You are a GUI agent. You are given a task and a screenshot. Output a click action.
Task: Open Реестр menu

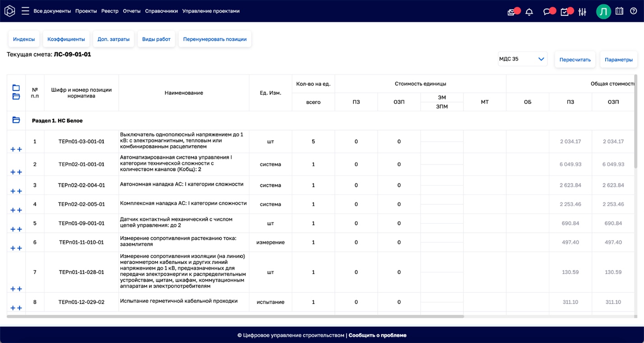pyautogui.click(x=110, y=11)
